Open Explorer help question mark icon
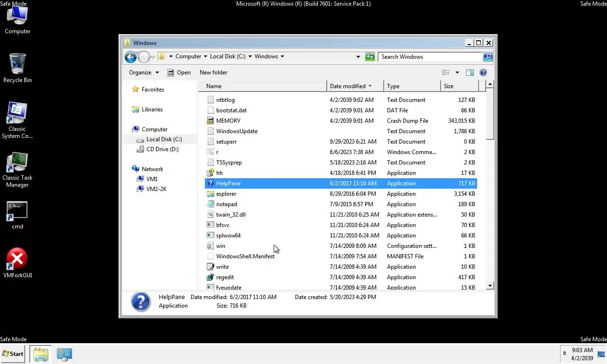Image resolution: width=607 pixels, height=364 pixels. point(483,73)
